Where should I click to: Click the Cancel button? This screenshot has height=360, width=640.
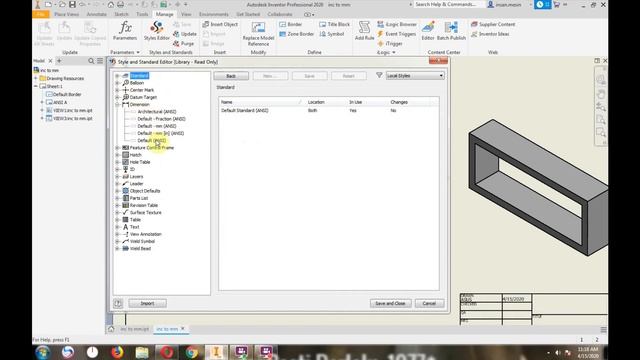(x=429, y=303)
